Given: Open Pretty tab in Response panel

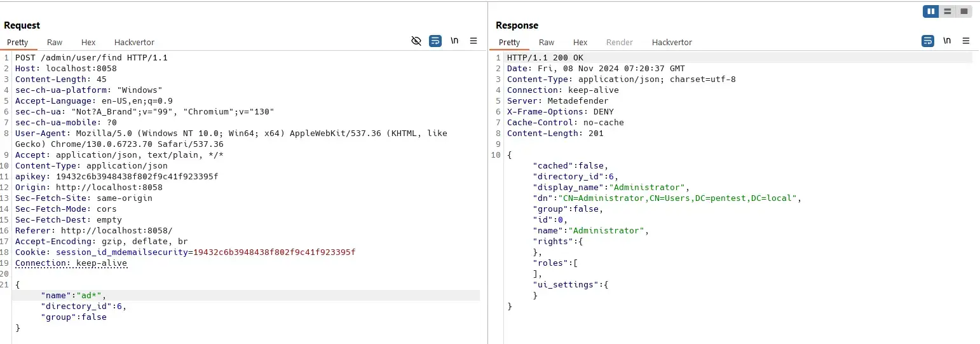Looking at the screenshot, I should coord(509,42).
